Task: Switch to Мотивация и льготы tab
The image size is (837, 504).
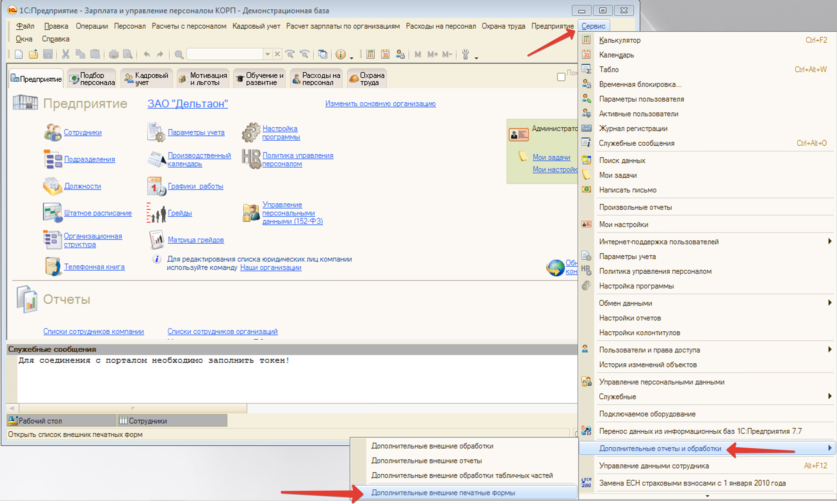Action: click(203, 79)
